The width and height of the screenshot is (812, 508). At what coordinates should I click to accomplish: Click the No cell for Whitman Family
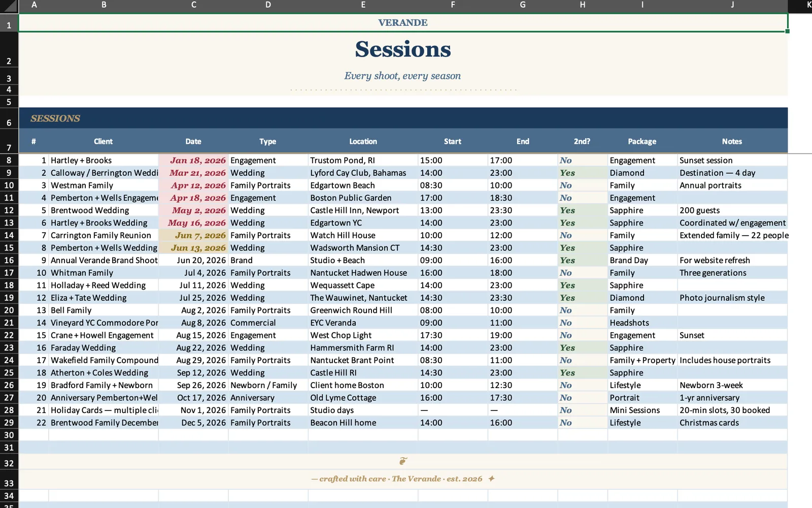(583, 273)
